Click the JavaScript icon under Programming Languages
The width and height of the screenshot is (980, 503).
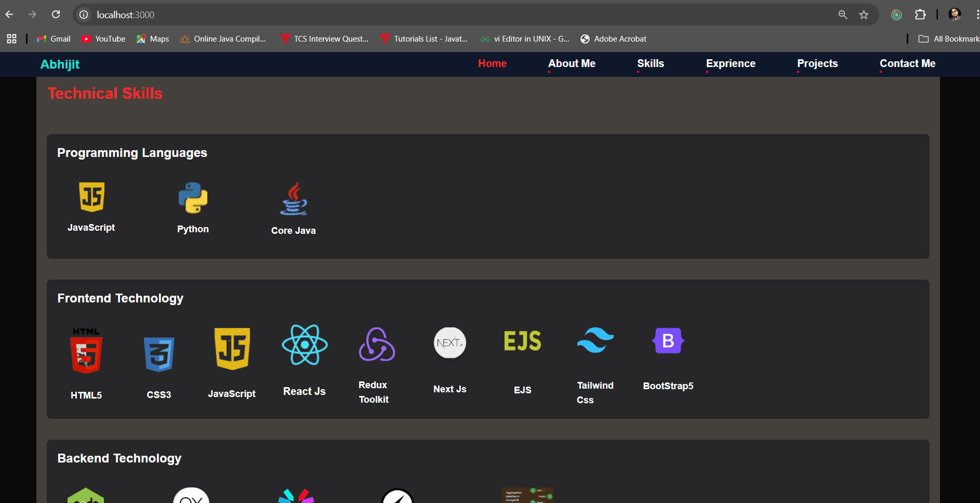(91, 197)
